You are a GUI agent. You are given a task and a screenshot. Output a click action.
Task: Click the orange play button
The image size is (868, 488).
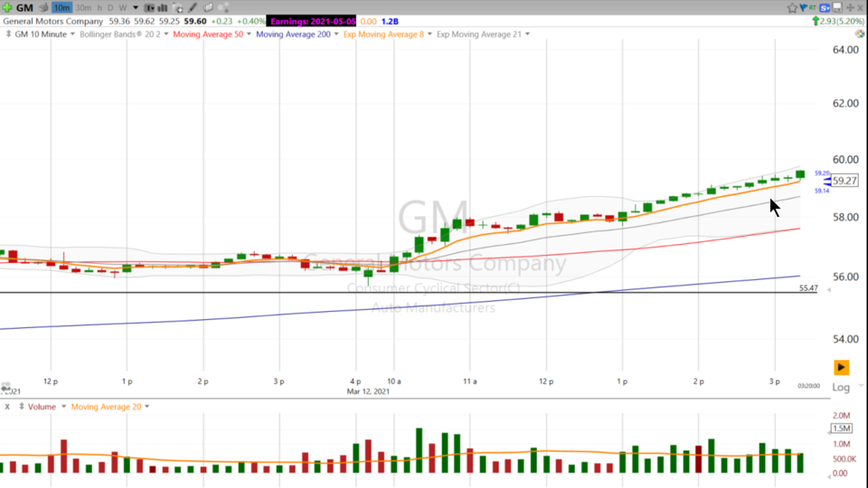coord(841,368)
